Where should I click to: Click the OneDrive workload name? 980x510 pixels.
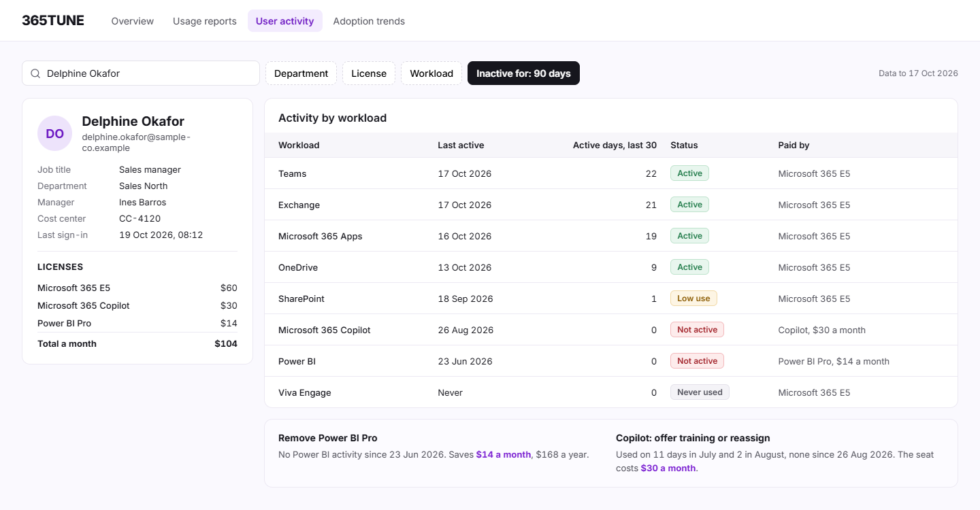coord(298,267)
